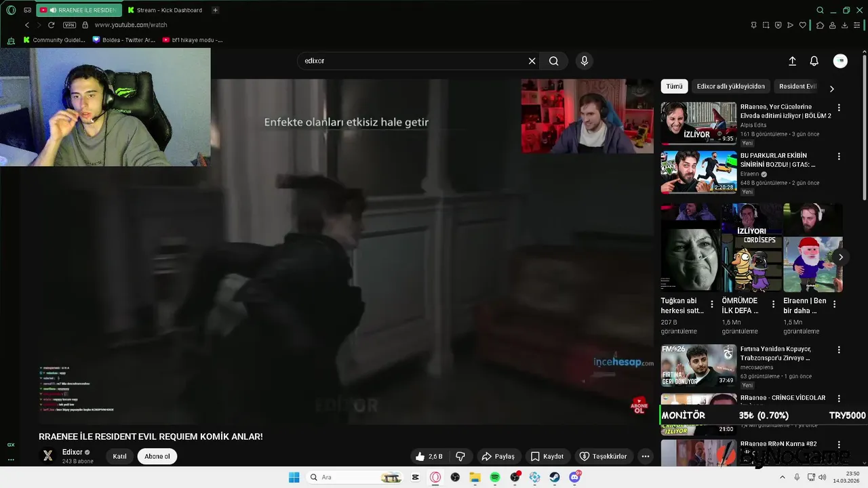868x488 pixels.
Task: Click the Kaydet save button
Action: pos(547,456)
